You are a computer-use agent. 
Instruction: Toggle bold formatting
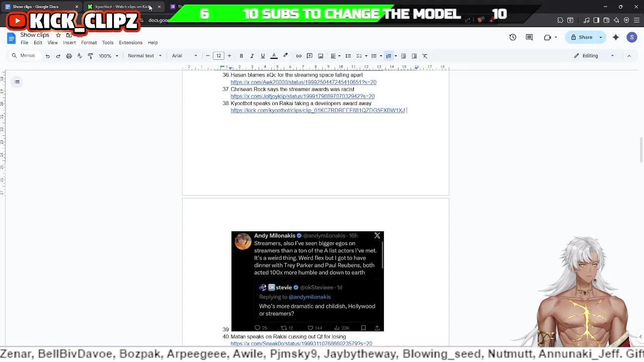tap(241, 56)
